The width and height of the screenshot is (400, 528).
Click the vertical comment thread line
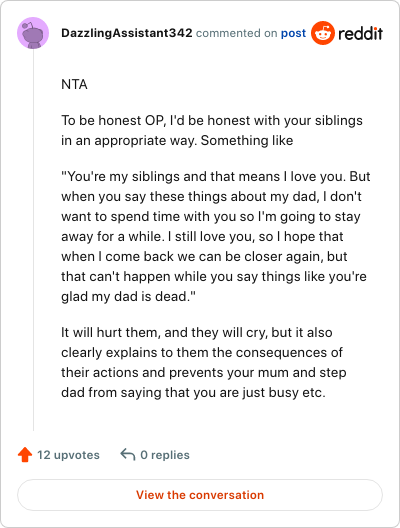[33, 240]
